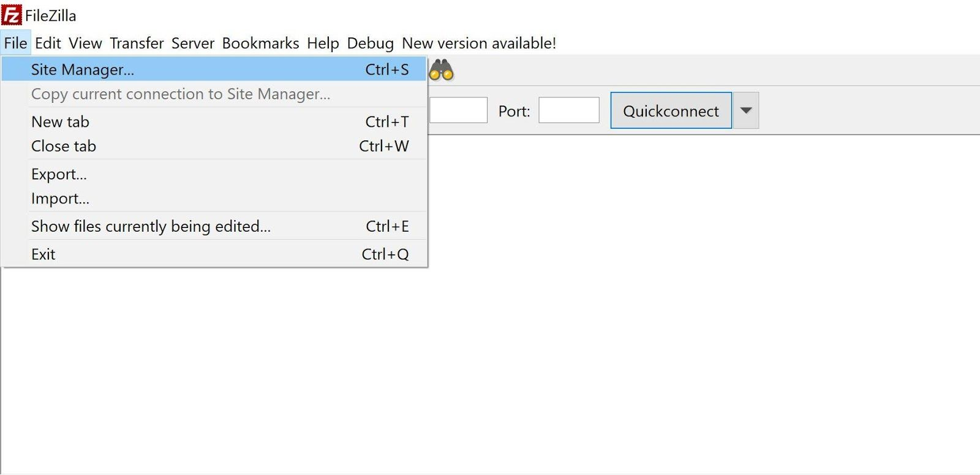Close the open File menu header
Image resolution: width=980 pixels, height=475 pixels.
(15, 43)
